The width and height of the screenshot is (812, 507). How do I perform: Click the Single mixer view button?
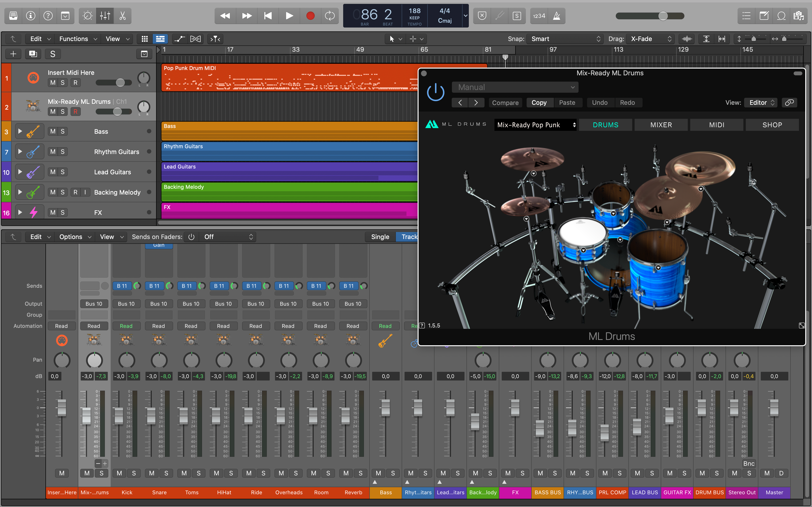click(380, 237)
